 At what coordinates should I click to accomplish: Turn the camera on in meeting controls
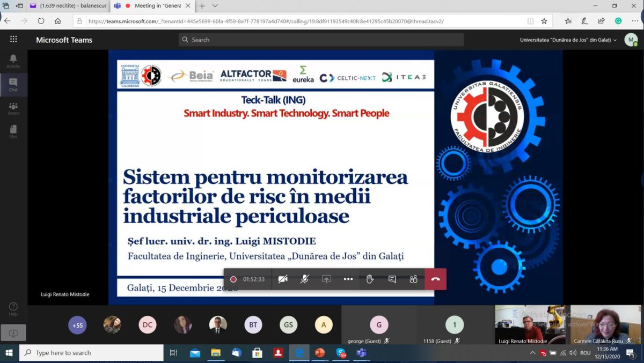[283, 279]
